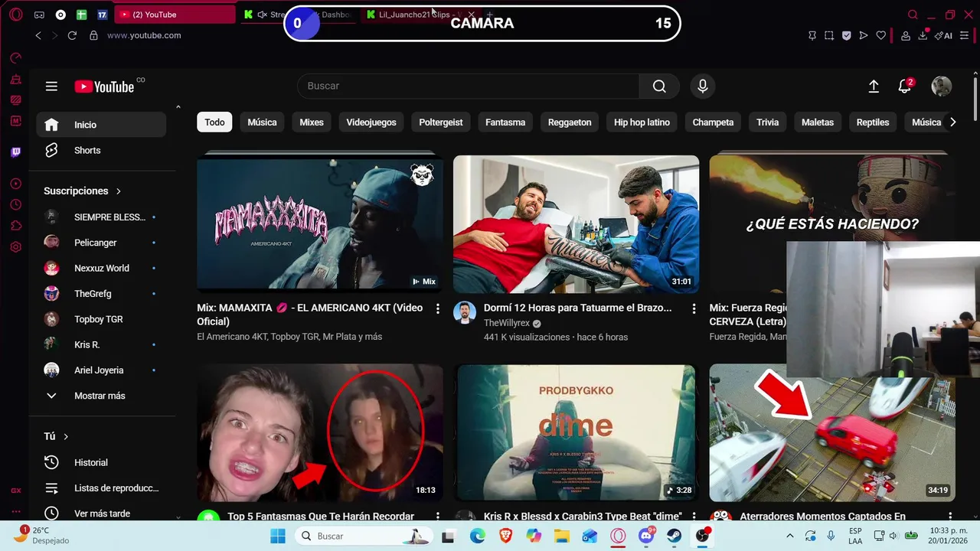Open the Tú section chevron
Screen dimensions: 980x551
(x=66, y=436)
